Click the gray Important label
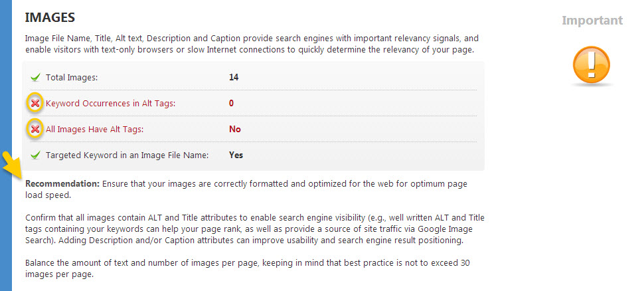 (592, 21)
